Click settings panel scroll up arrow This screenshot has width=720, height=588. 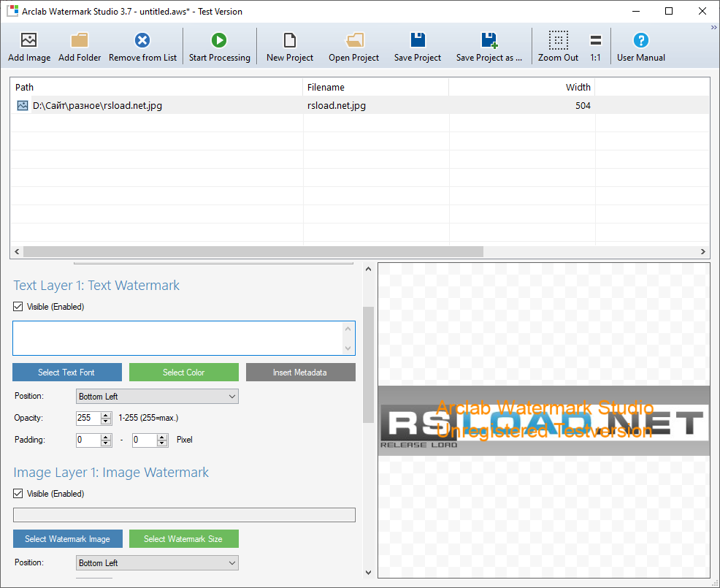368,270
